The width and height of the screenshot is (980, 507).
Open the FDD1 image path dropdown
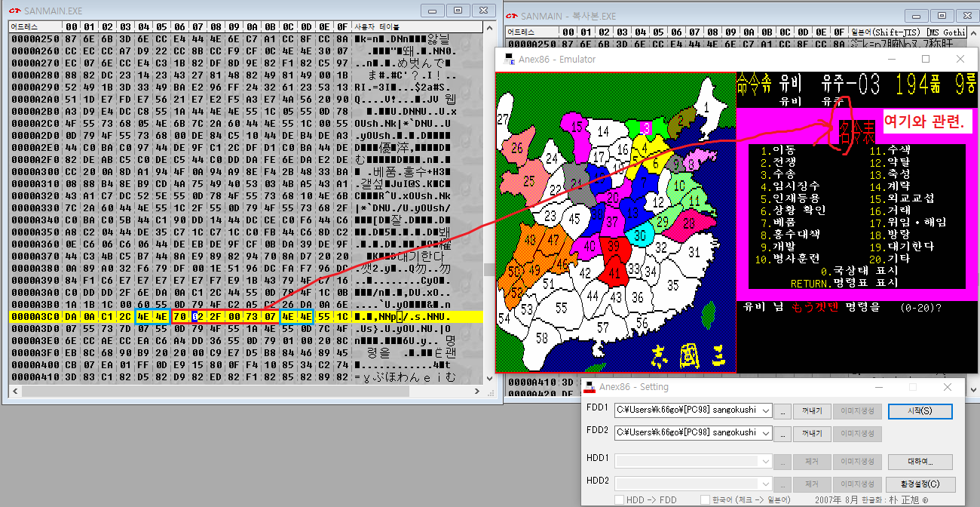(766, 411)
